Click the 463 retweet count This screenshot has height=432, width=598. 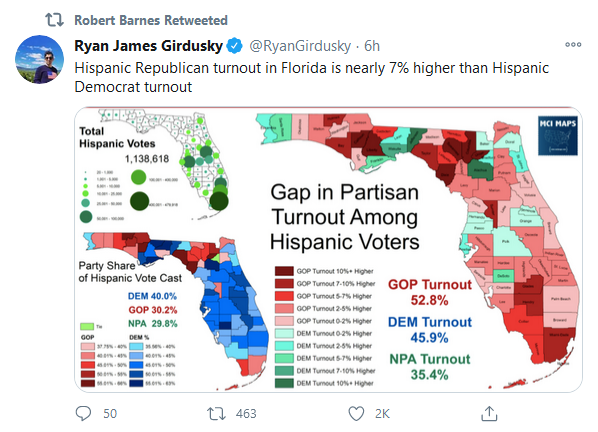point(246,414)
